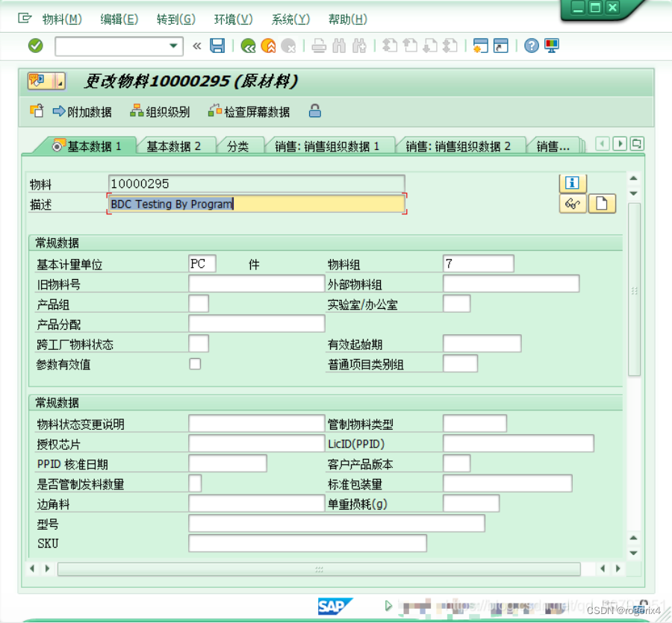Click the 描述 description input field
The width and height of the screenshot is (672, 623).
tap(256, 204)
